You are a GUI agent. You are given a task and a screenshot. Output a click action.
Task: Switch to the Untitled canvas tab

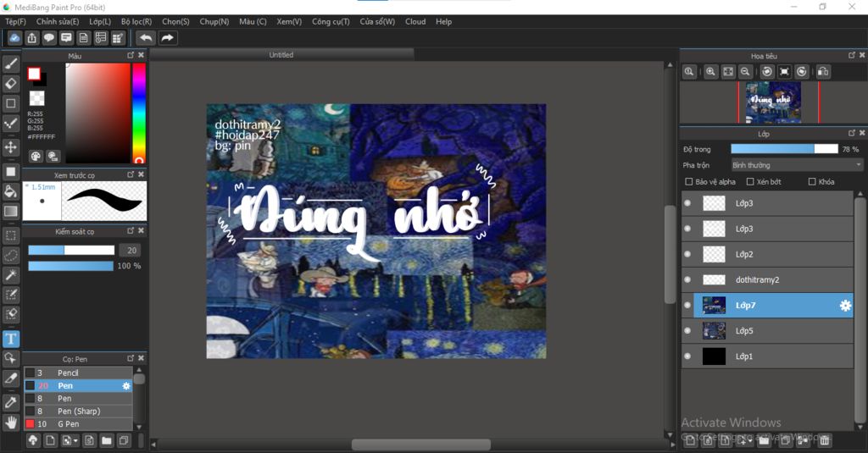[281, 55]
